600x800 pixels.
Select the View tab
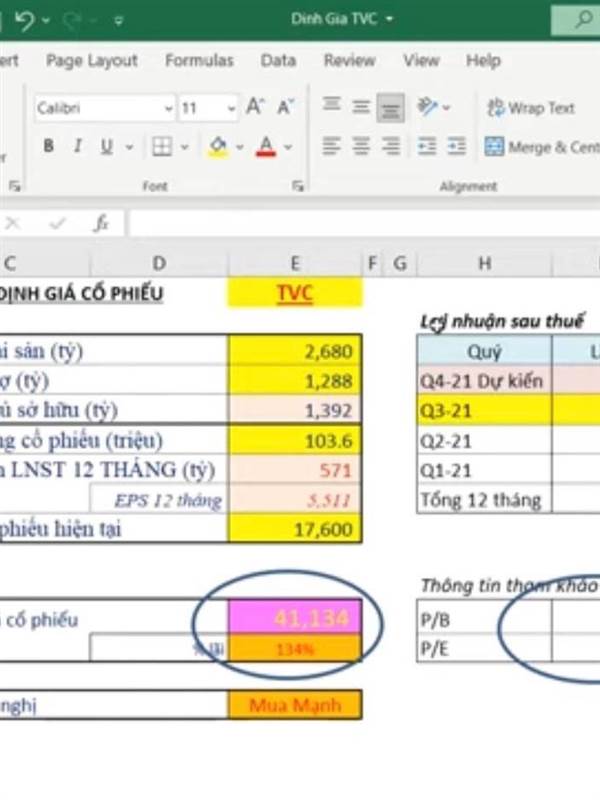click(x=421, y=61)
